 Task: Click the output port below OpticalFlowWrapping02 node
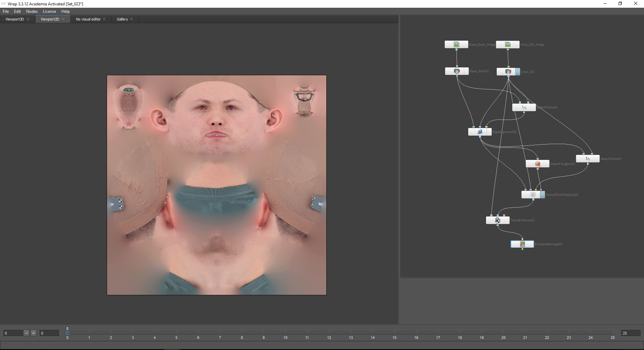point(533,200)
